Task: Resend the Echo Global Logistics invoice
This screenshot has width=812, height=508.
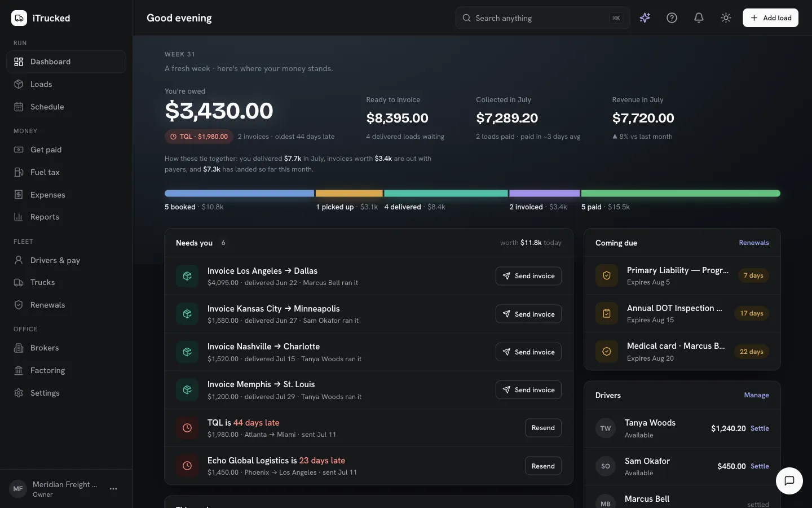Action: [543, 466]
